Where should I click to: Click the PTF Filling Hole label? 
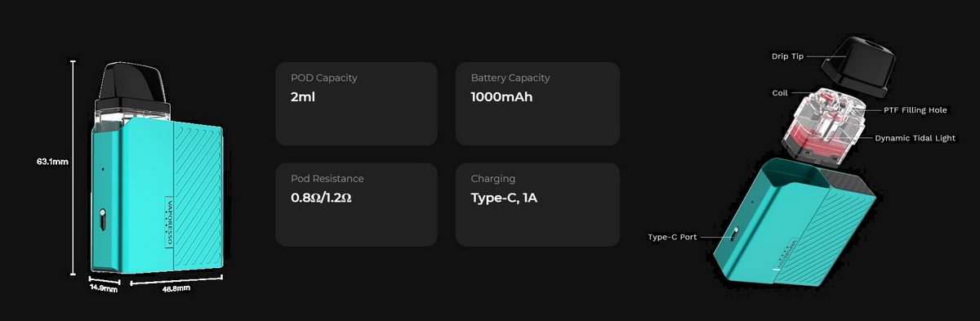pos(915,109)
